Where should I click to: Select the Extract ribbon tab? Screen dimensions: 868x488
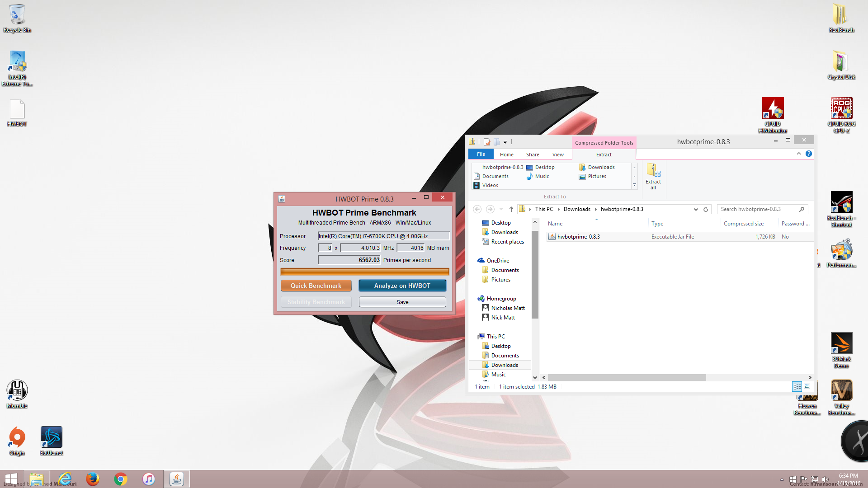604,155
